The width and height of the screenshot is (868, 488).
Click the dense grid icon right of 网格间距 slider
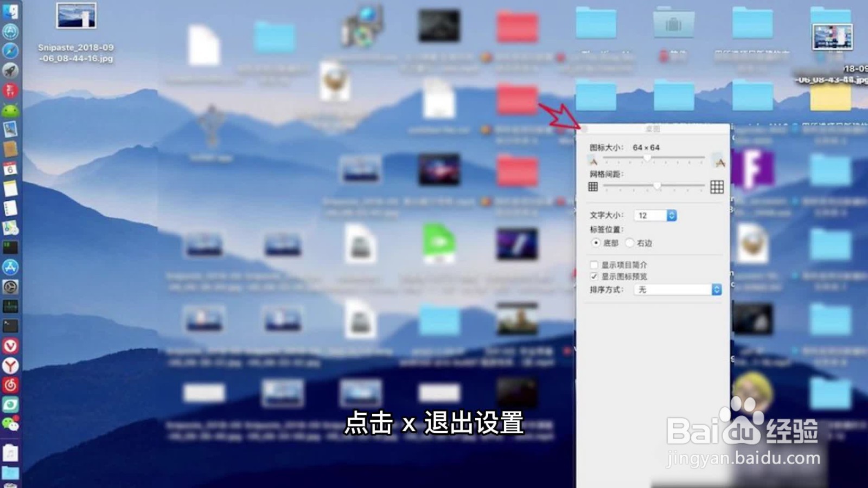click(x=717, y=188)
